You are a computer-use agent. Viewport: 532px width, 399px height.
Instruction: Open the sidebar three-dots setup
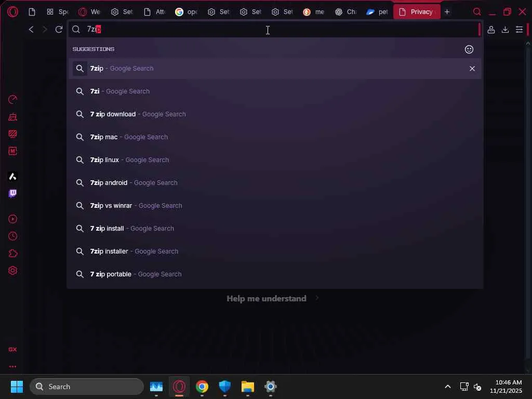pyautogui.click(x=12, y=366)
